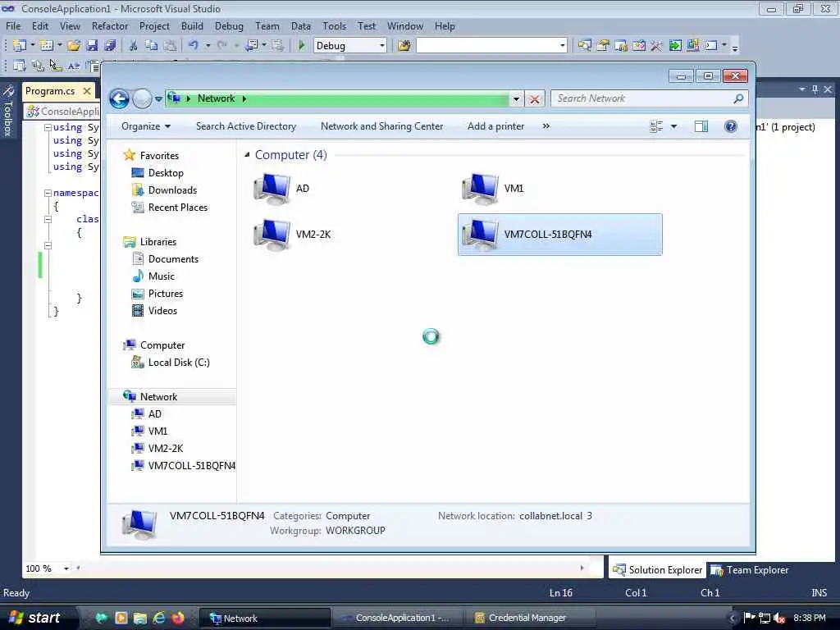Image resolution: width=840 pixels, height=630 pixels.
Task: Click the search magnifier in Search Network
Action: click(738, 98)
